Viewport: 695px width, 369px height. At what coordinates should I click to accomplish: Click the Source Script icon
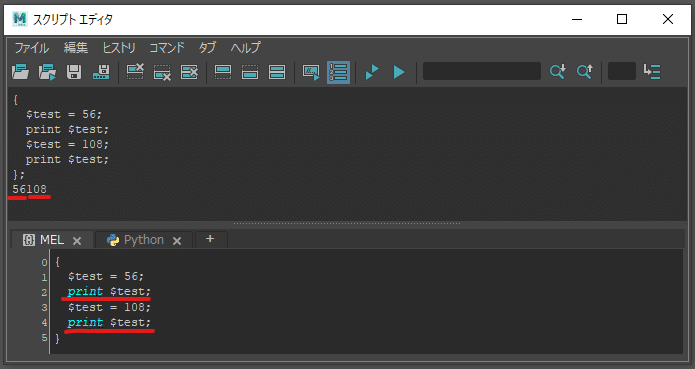47,72
